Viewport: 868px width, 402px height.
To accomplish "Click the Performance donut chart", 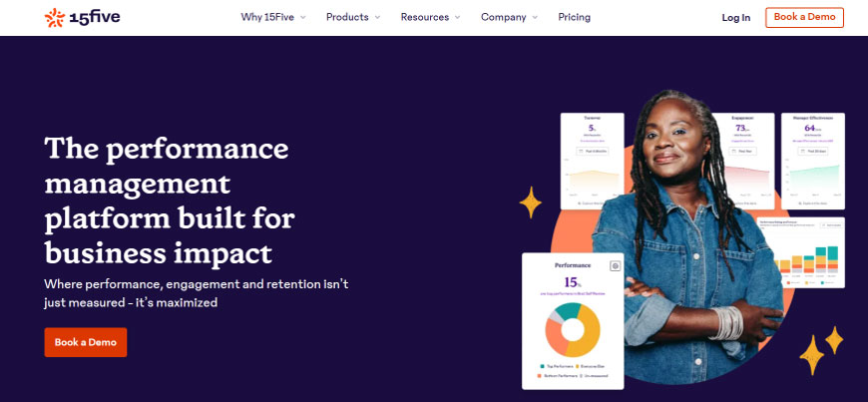I will [x=572, y=330].
